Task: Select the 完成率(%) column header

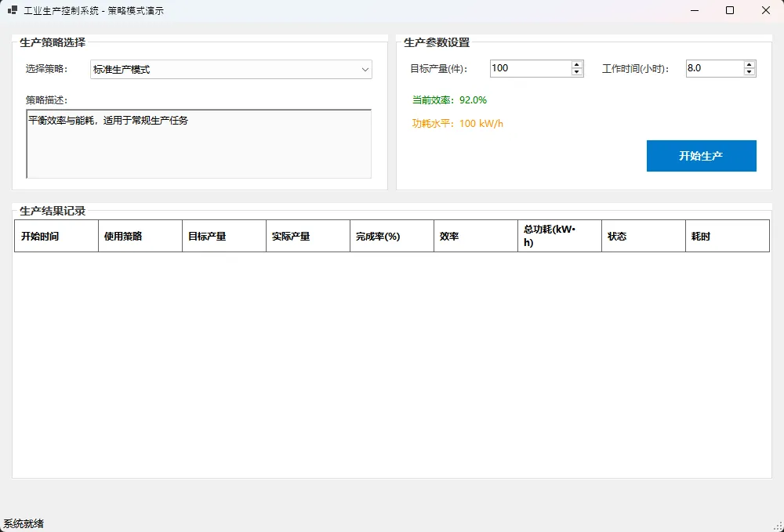Action: [x=392, y=236]
